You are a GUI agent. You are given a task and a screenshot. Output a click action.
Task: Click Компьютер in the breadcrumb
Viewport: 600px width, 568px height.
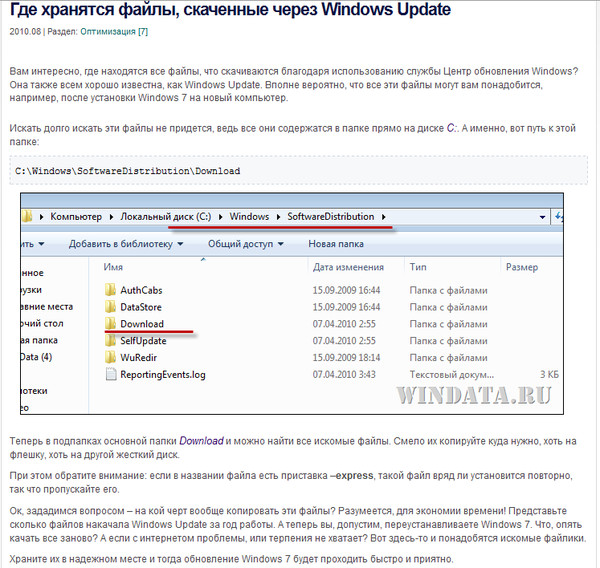coord(76,217)
